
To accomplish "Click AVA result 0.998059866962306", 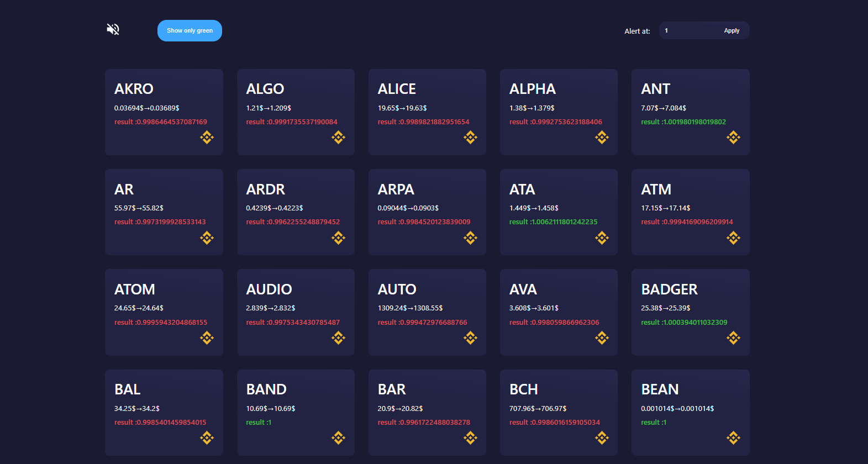I will pyautogui.click(x=554, y=323).
